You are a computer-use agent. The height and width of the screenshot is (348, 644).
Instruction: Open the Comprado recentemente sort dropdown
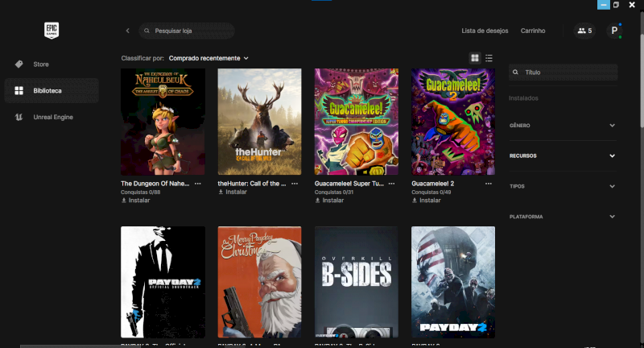pyautogui.click(x=208, y=58)
